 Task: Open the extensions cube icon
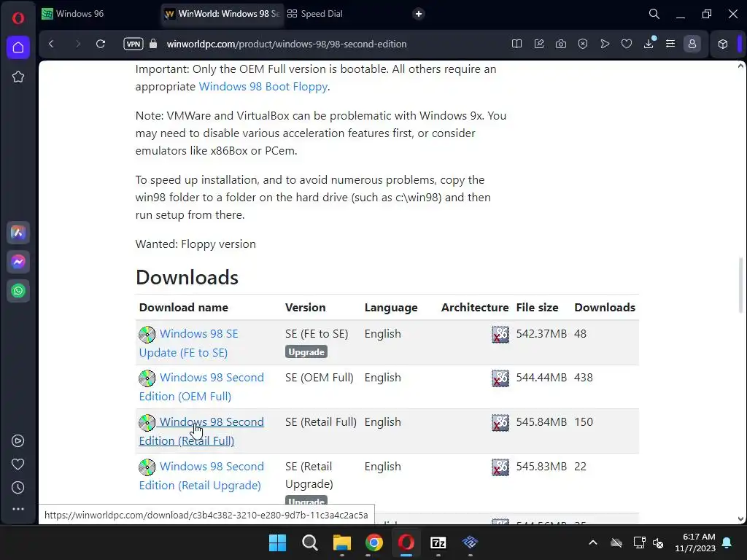pos(723,44)
